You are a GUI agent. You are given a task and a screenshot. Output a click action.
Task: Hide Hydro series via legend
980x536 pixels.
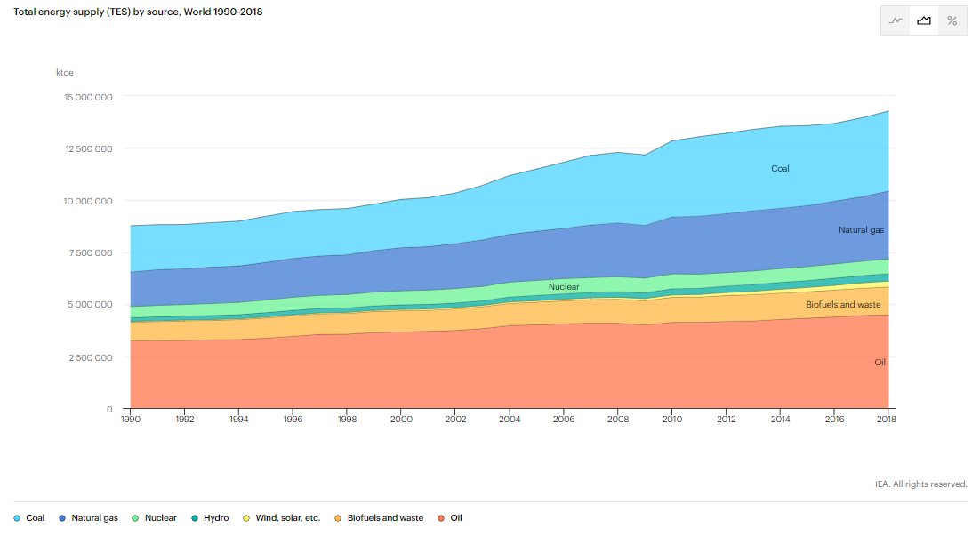coord(215,517)
